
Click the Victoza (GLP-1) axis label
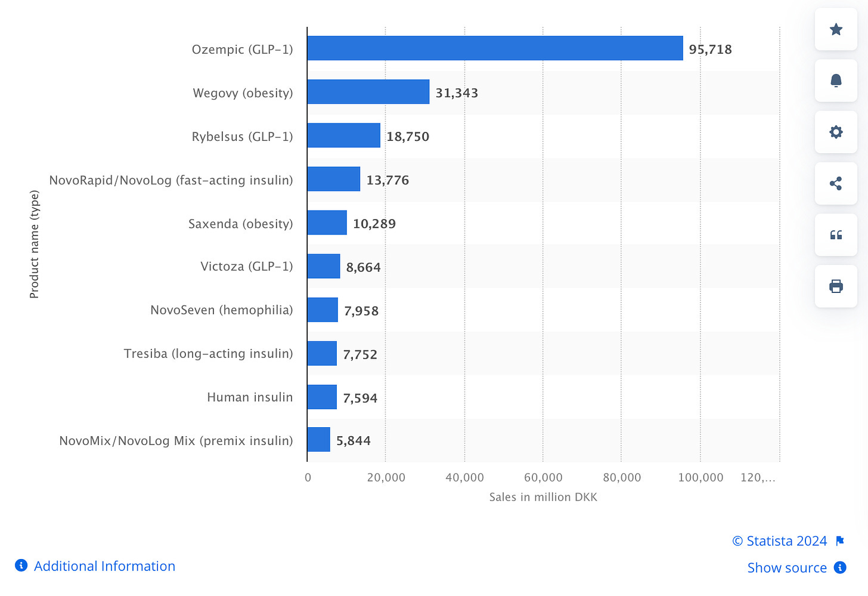tap(247, 266)
